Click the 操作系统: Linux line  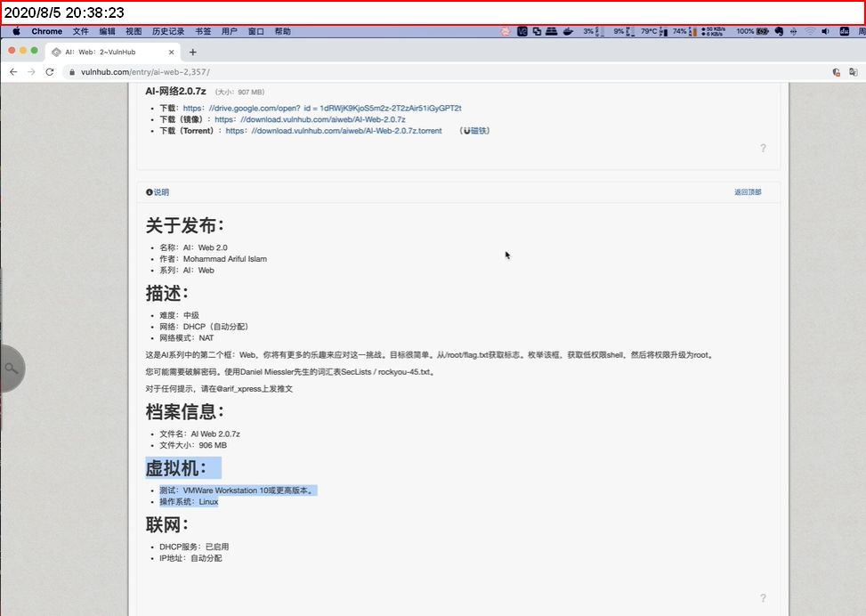click(x=189, y=502)
